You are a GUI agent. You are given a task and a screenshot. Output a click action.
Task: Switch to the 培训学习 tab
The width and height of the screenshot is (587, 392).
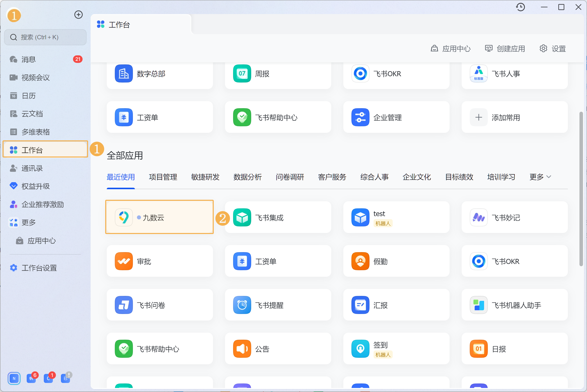click(501, 177)
